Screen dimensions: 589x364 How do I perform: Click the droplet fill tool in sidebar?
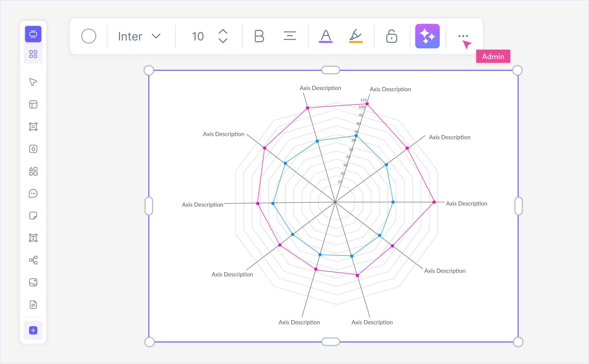[33, 149]
